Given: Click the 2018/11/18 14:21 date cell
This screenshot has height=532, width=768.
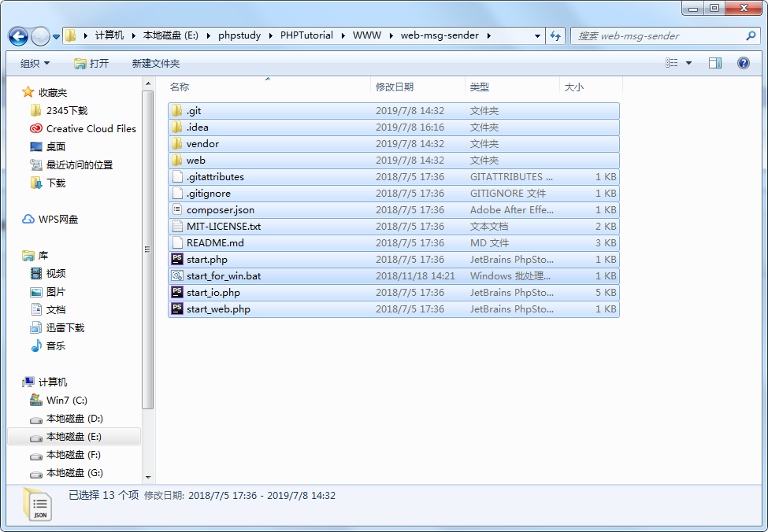Looking at the screenshot, I should pyautogui.click(x=415, y=276).
